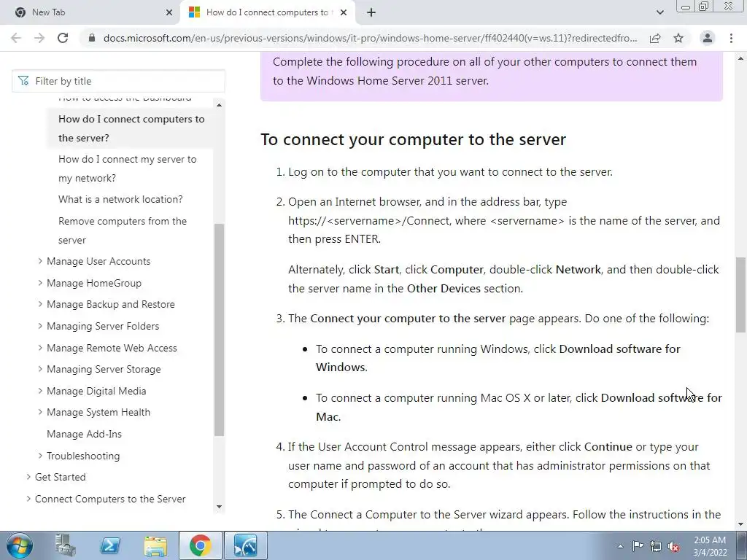Click page scroll down arrow

coord(741,525)
